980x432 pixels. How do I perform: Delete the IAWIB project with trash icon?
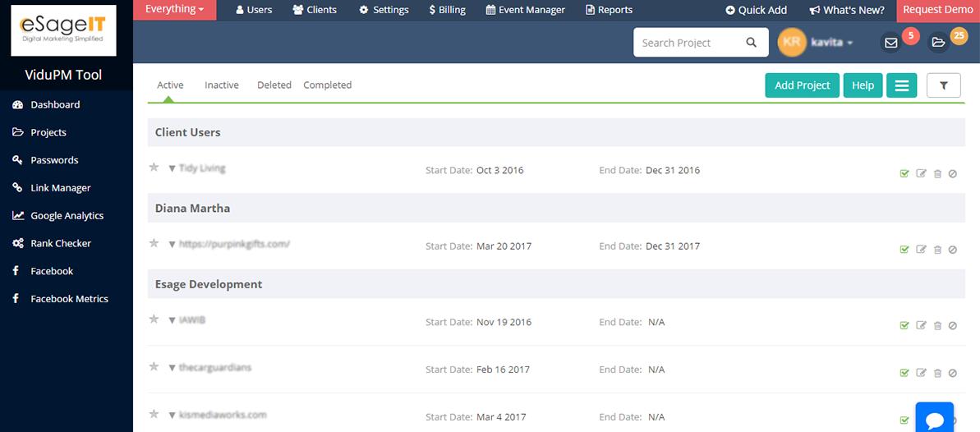pyautogui.click(x=937, y=325)
